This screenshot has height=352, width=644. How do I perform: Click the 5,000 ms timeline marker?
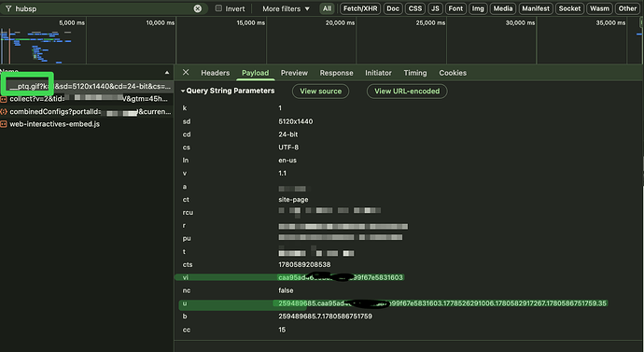[72, 23]
